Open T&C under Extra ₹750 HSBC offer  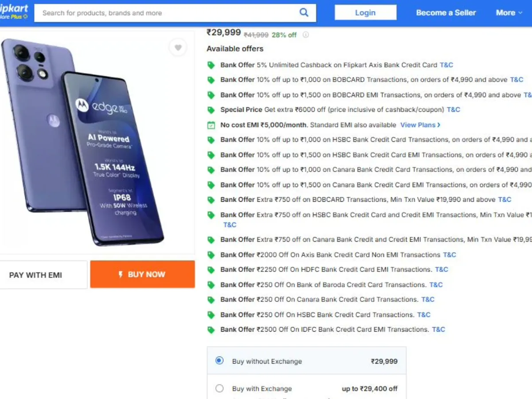coord(230,225)
